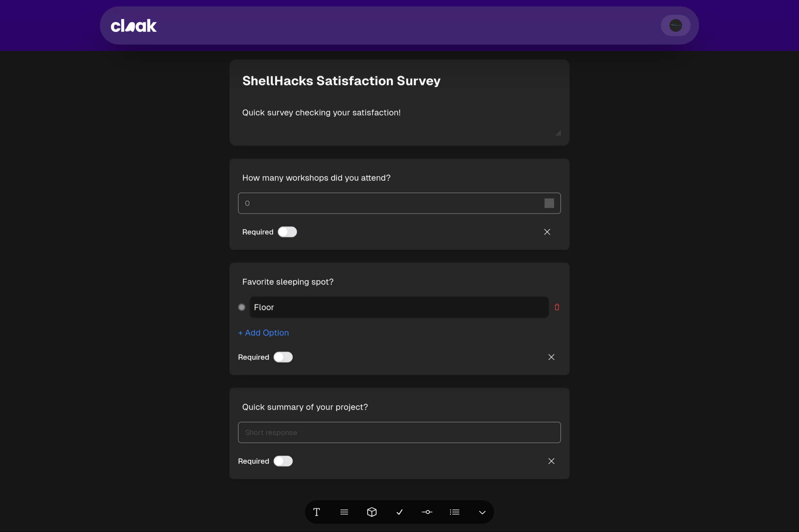Click the cube icon in bottom toolbar
The width and height of the screenshot is (799, 532).
pyautogui.click(x=372, y=512)
